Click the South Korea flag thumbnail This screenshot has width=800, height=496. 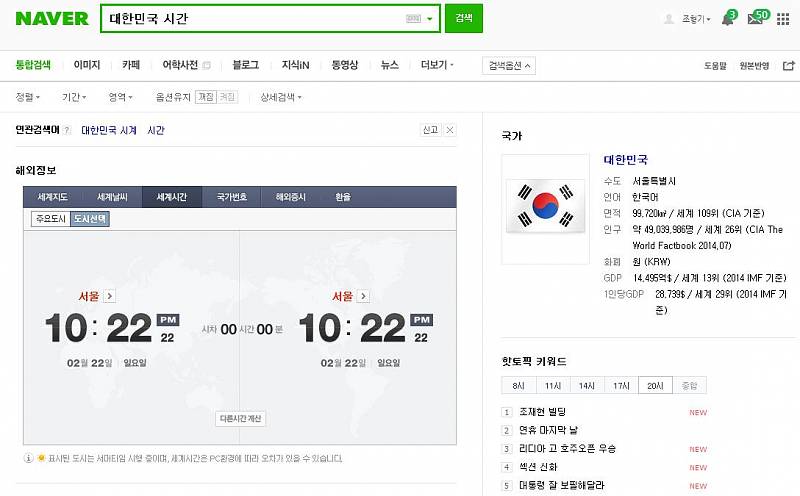point(545,208)
